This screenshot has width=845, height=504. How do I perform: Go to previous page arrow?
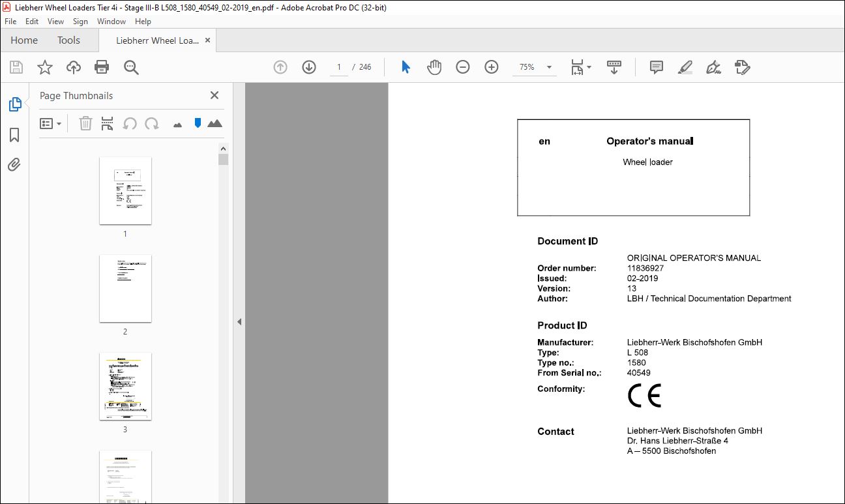click(x=280, y=67)
